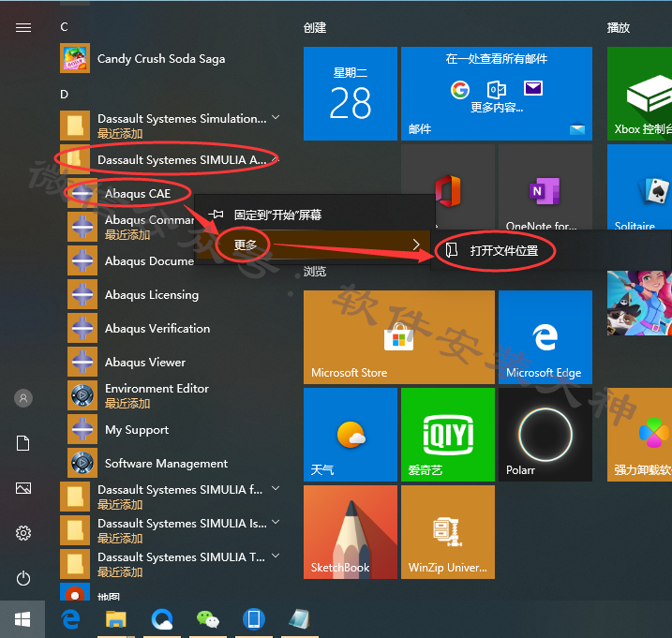Click the user account icon in sidebar

coord(23,398)
